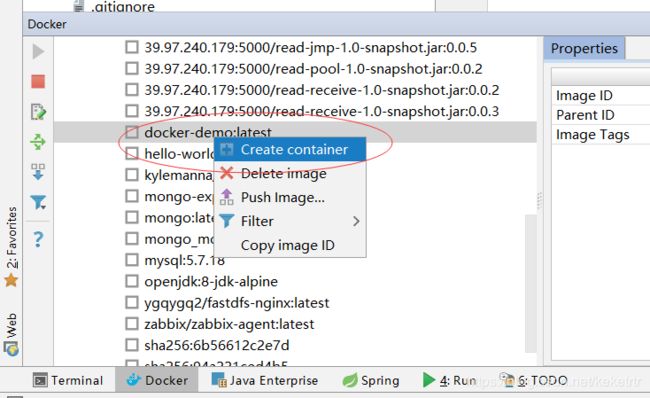Click the splitter handle beside Properties panel
Image resolution: width=650 pixels, height=398 pixels.
click(x=540, y=201)
